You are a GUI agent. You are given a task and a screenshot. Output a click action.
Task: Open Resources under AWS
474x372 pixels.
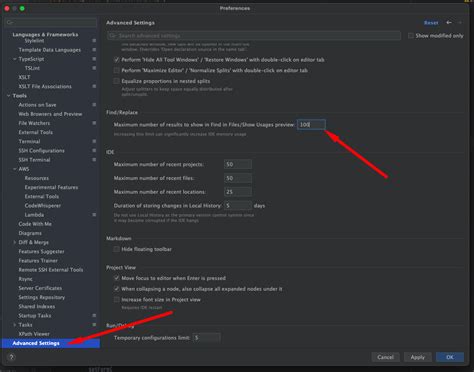point(37,178)
